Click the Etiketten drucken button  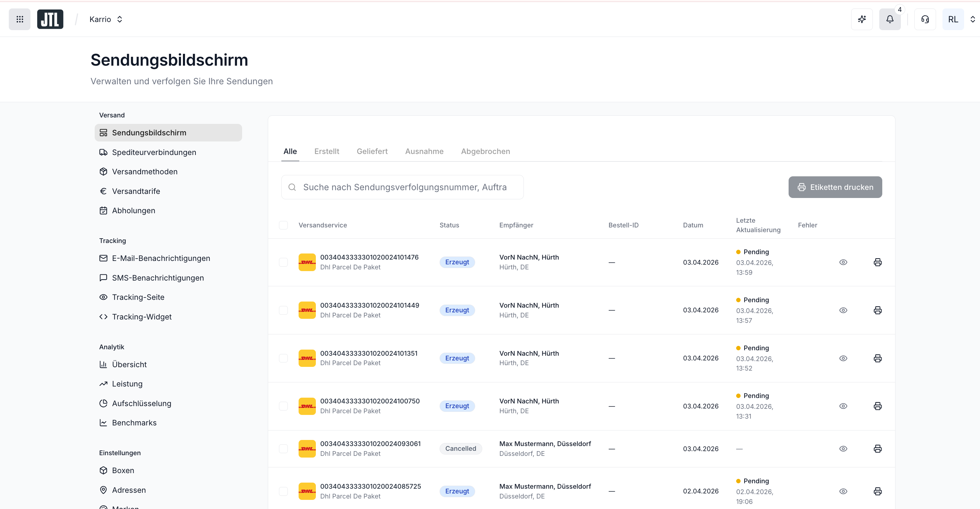[x=835, y=187]
